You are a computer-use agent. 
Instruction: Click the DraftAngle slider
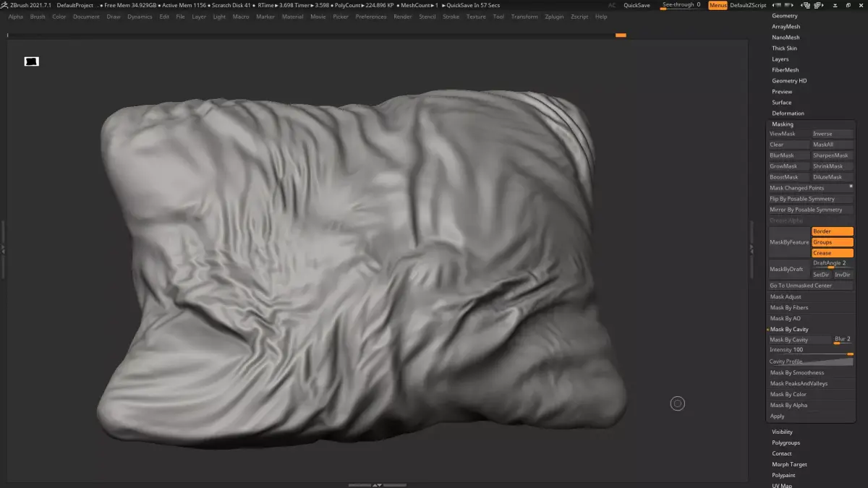click(x=832, y=264)
